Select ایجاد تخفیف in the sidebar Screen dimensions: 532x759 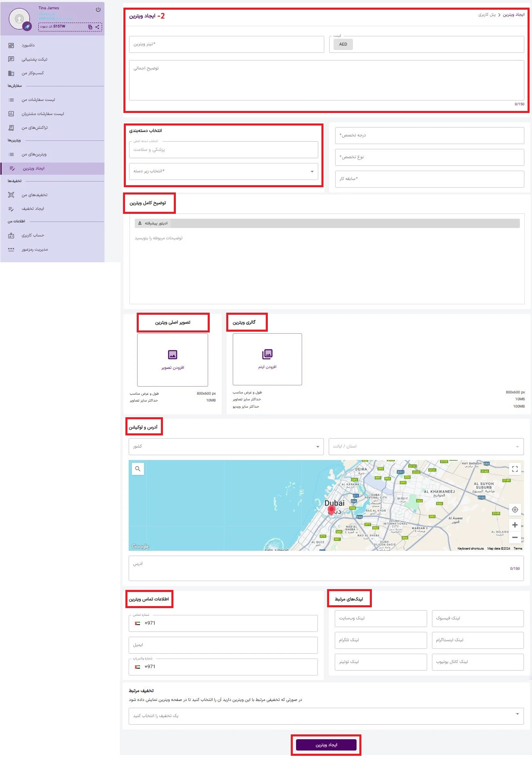click(x=33, y=209)
